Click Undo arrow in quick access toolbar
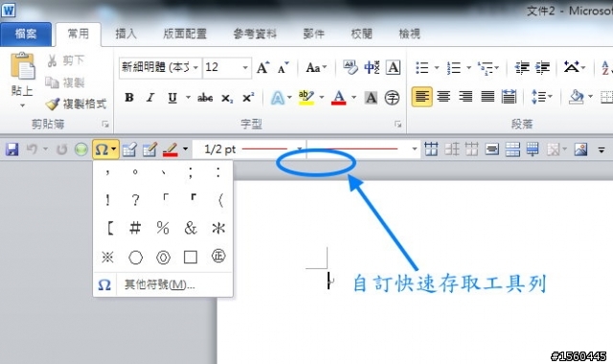The height and width of the screenshot is (364, 613). point(32,149)
